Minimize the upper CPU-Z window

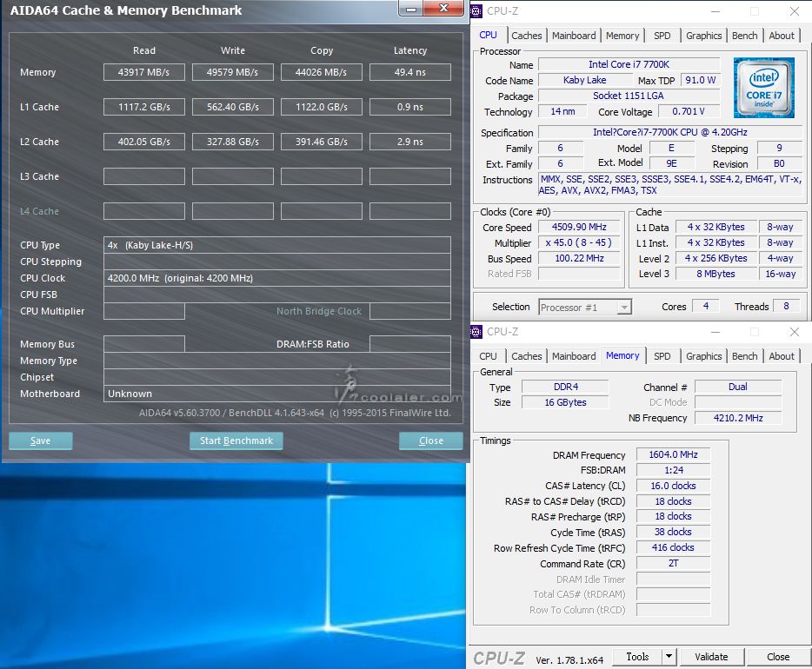click(x=715, y=11)
